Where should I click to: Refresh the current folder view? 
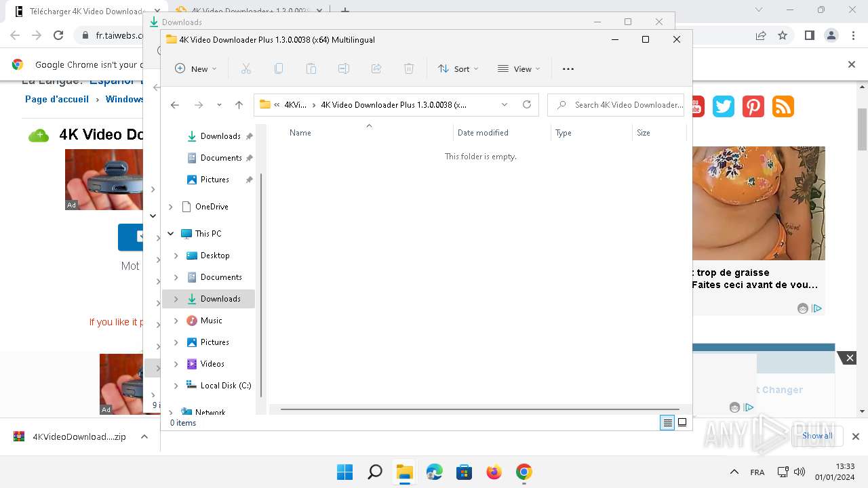[x=527, y=105]
